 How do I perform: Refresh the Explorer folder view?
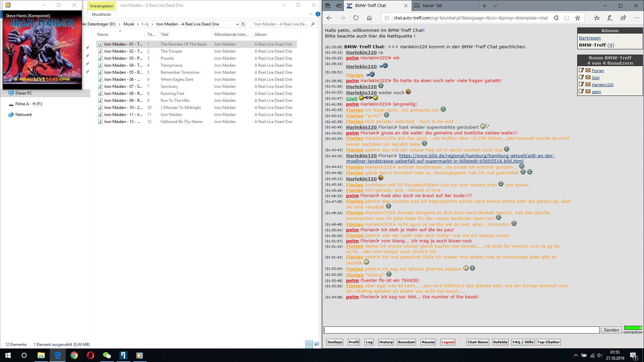point(243,24)
